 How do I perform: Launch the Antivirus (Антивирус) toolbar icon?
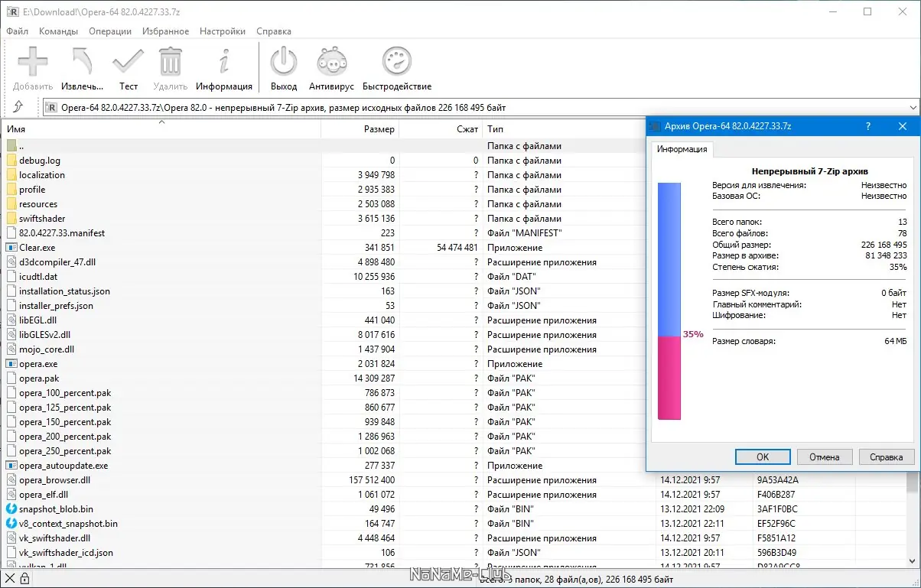coord(332,62)
